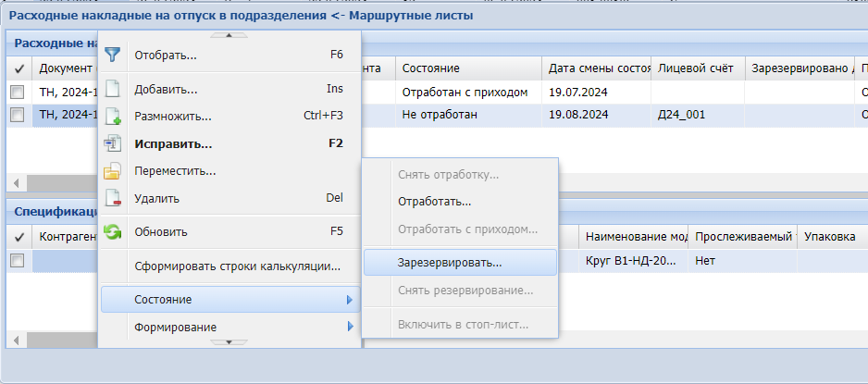Select Отработать... in the state submenu

(x=435, y=201)
